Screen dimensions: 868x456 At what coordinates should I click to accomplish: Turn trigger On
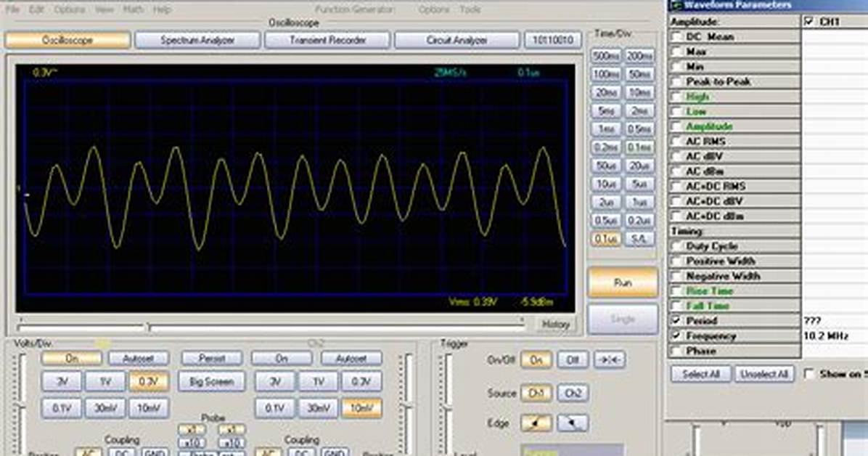coord(536,359)
